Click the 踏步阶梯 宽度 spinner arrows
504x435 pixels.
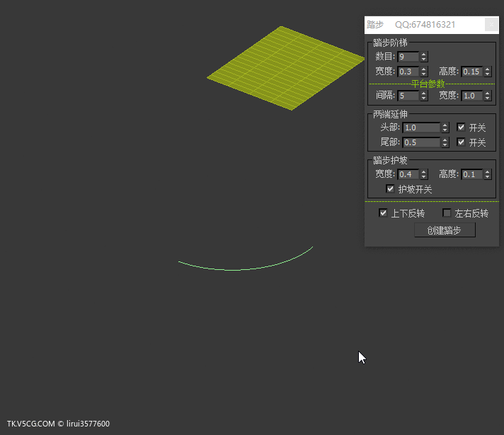pyautogui.click(x=424, y=72)
